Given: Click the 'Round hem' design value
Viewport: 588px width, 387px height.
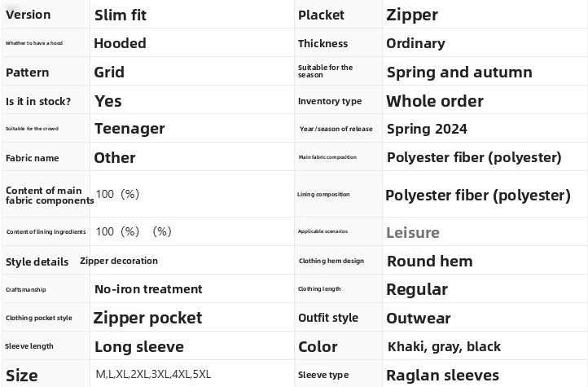Looking at the screenshot, I should 429,261.
